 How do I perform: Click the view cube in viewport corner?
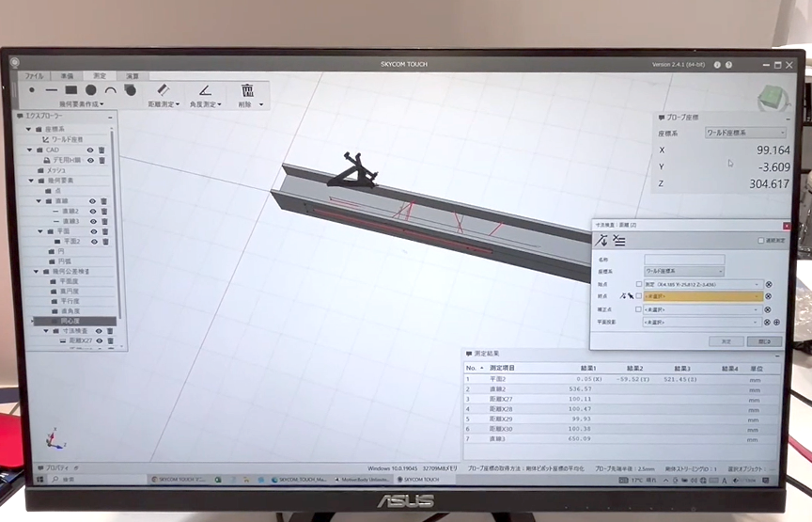pyautogui.click(x=773, y=99)
